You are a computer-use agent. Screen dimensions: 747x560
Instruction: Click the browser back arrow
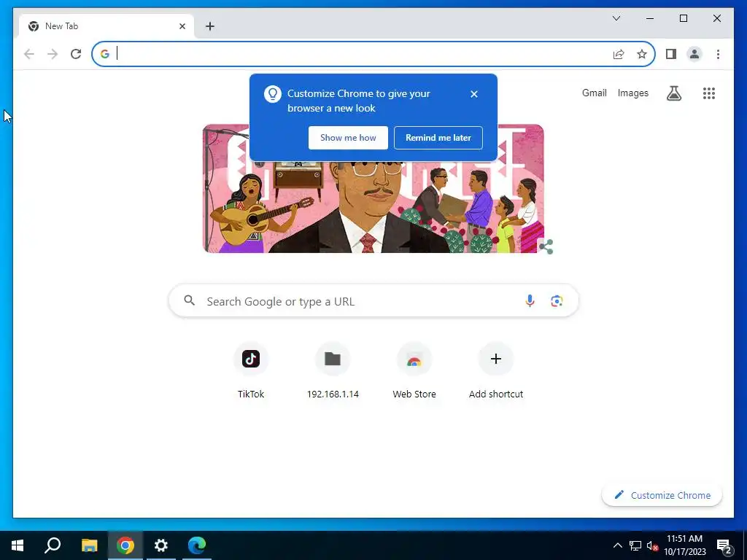pyautogui.click(x=29, y=54)
